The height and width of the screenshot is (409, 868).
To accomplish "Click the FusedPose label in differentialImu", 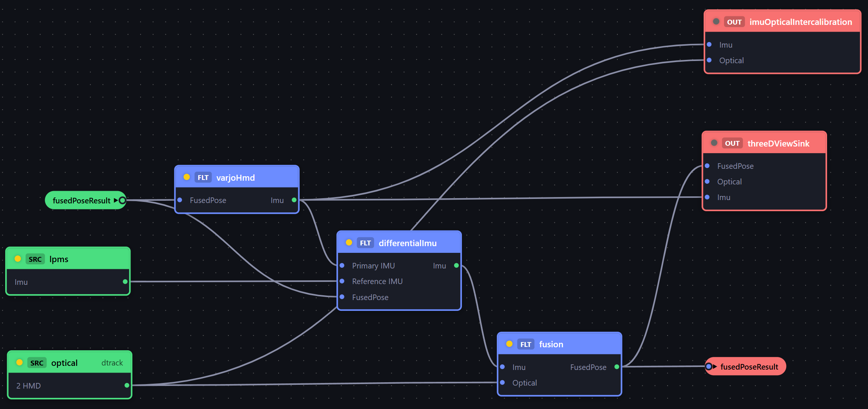I will click(x=370, y=297).
